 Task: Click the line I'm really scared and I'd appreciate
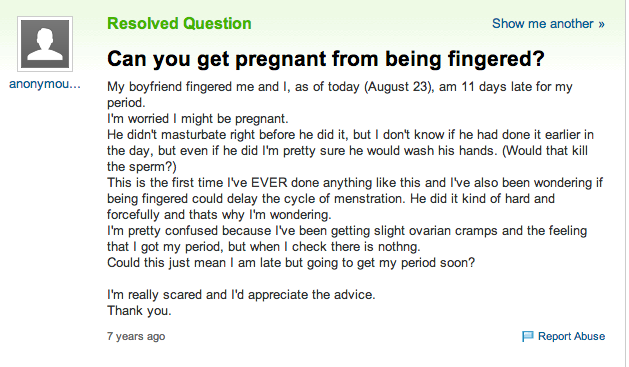241,295
